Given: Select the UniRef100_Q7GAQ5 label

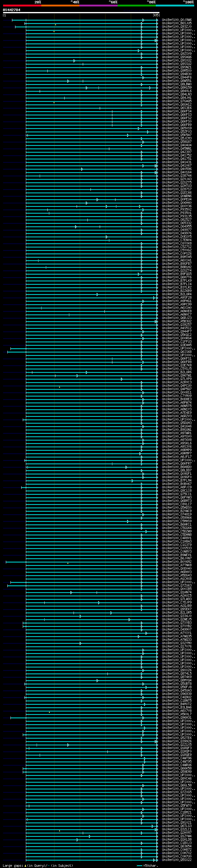Looking at the screenshot, I should [x=177, y=101].
